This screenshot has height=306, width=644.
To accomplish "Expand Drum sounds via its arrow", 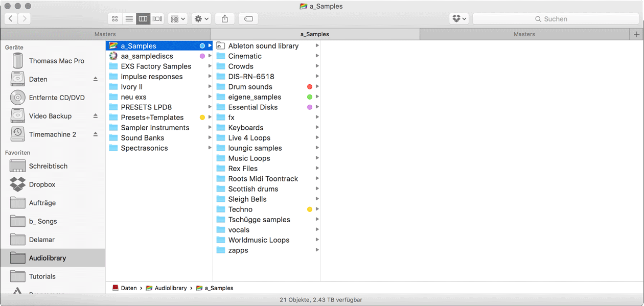I will click(x=317, y=87).
